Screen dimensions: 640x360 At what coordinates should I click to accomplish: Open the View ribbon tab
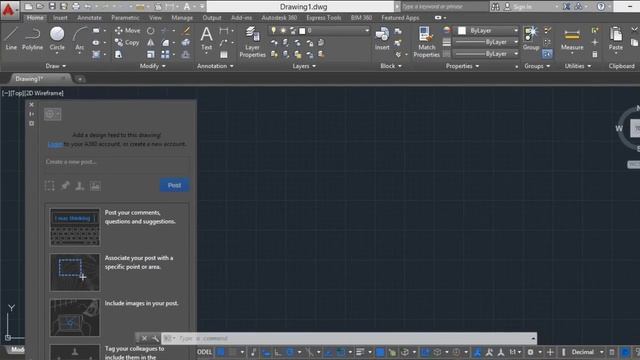(x=155, y=18)
